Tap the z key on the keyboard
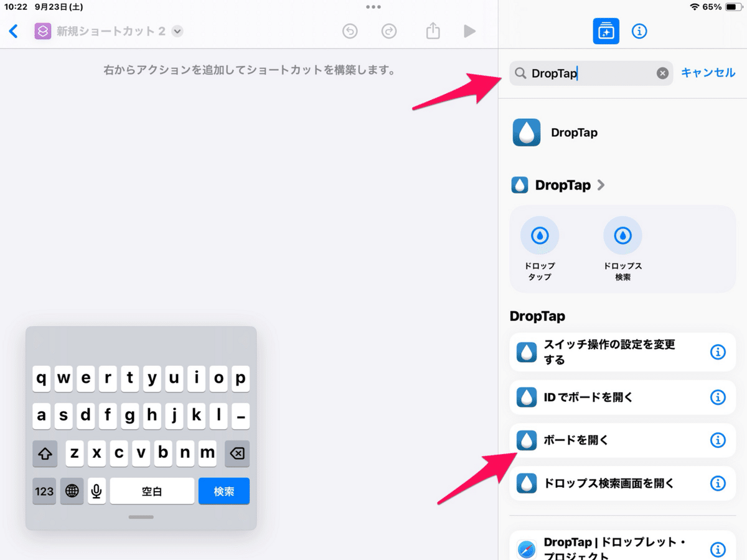Screen dimensions: 747x560 click(x=75, y=453)
